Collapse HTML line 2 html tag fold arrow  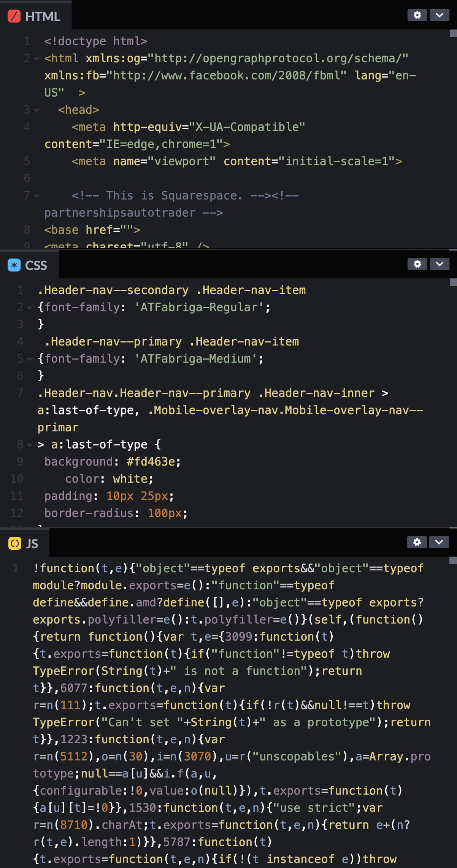(36, 59)
